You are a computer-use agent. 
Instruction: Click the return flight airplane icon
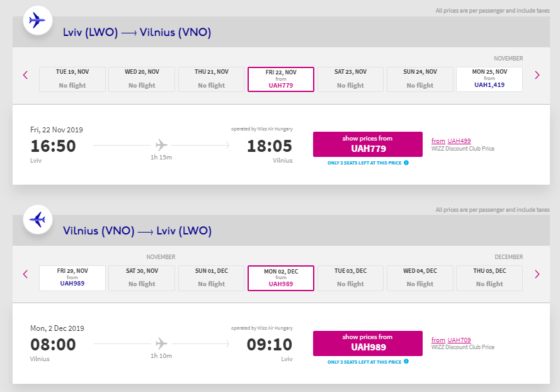coord(37,219)
